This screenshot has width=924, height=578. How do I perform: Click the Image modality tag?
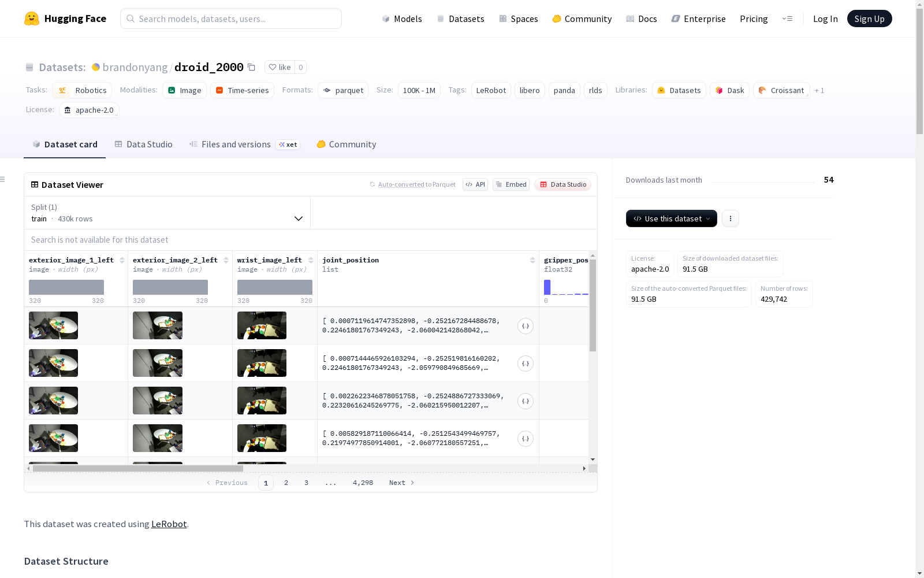point(184,90)
